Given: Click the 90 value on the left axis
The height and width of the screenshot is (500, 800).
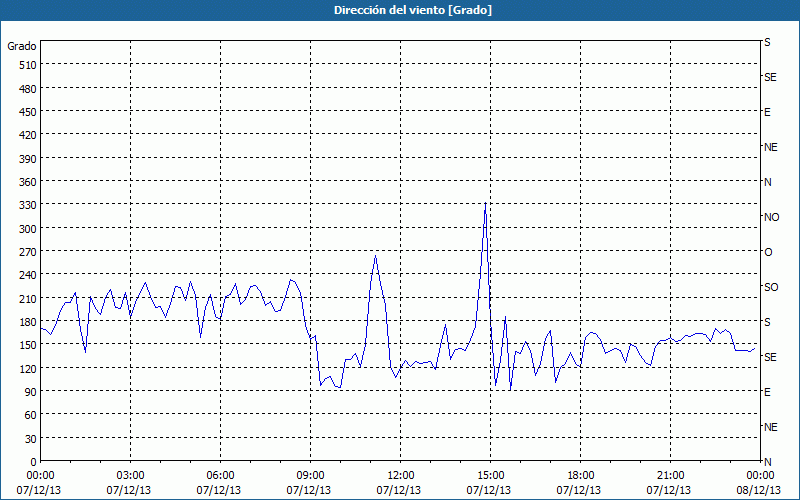Looking at the screenshot, I should click(x=31, y=392).
